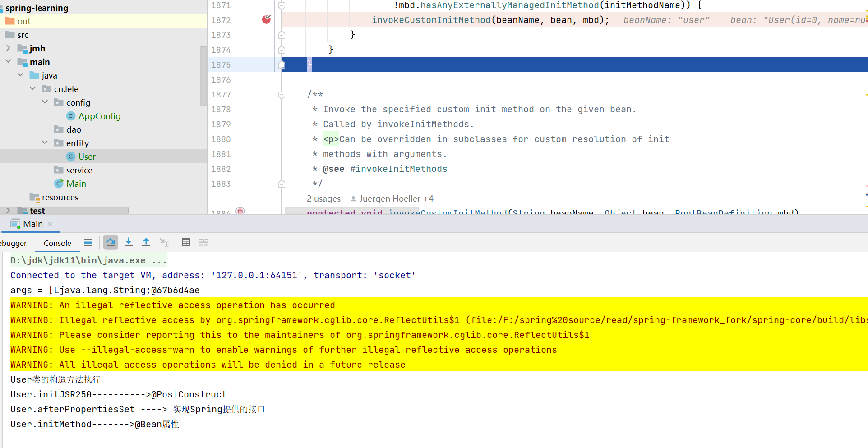868x448 pixels.
Task: Click the hasAnyExternallyManagedInitMethod call on line 1871
Action: tap(510, 5)
